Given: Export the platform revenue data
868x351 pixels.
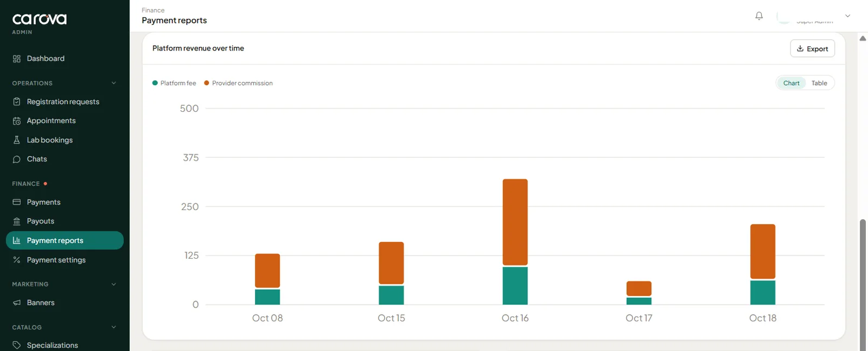Looking at the screenshot, I should coord(812,48).
